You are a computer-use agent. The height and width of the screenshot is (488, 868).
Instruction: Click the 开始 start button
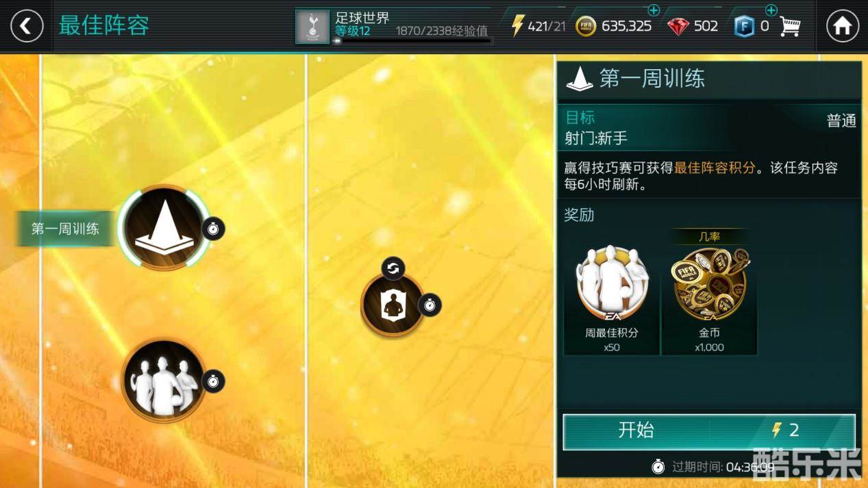(709, 431)
